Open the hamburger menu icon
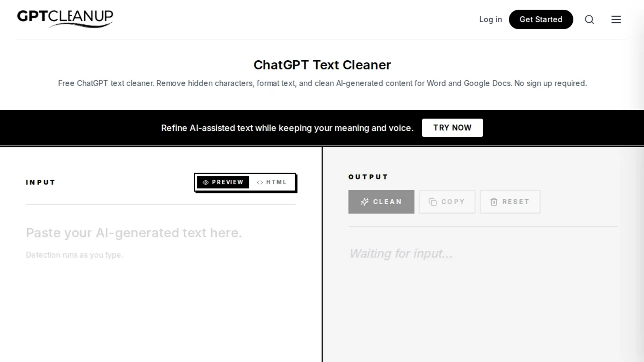Viewport: 644px width, 362px height. (616, 19)
